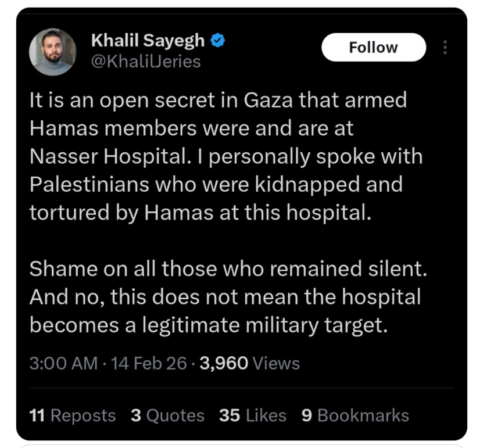Follow Khalil Sayegh

373,47
